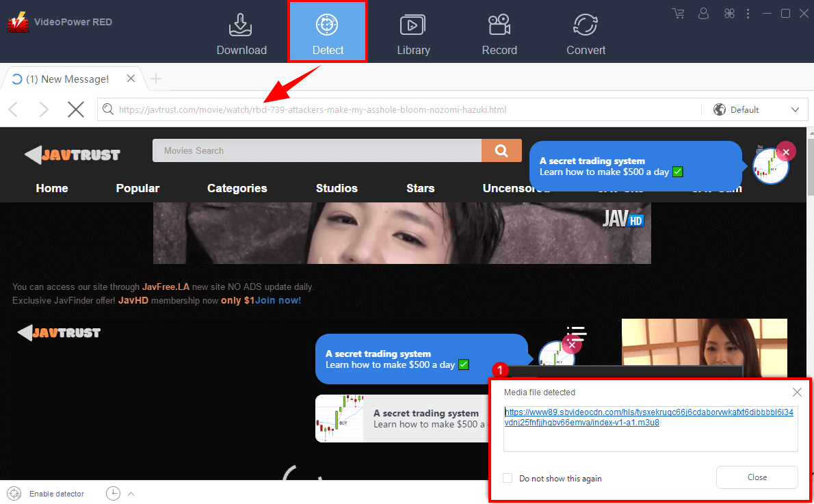Add a new browser tab with plus icon

(156, 79)
